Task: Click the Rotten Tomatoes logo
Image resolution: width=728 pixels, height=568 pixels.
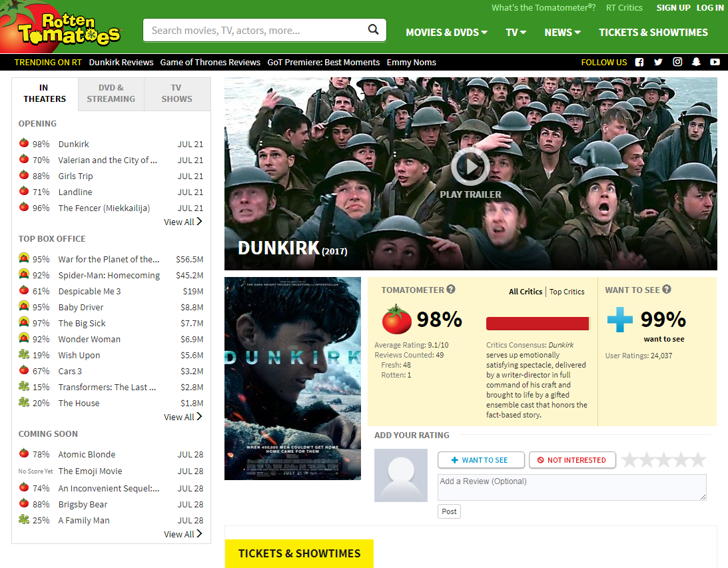Action: (63, 28)
